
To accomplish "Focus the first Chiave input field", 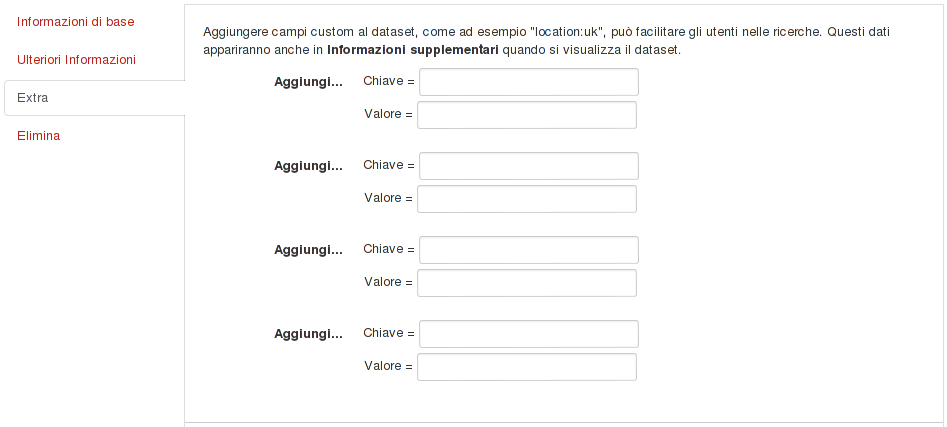I will [x=528, y=82].
